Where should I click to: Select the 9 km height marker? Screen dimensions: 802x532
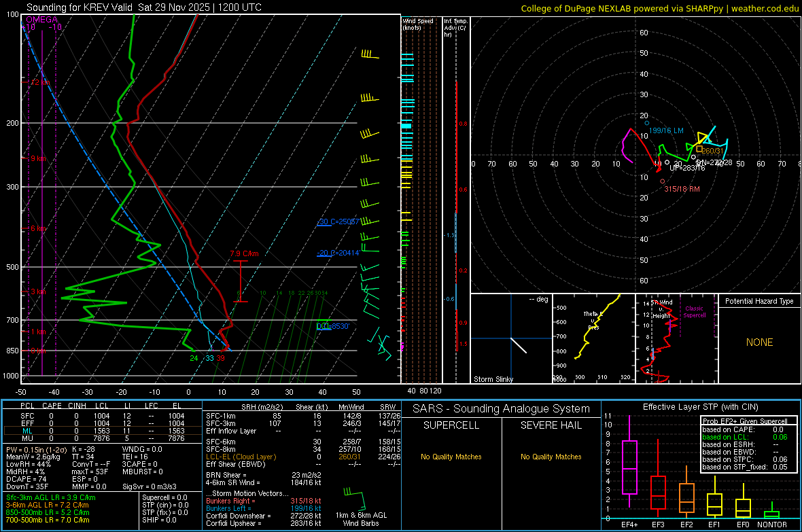38,158
